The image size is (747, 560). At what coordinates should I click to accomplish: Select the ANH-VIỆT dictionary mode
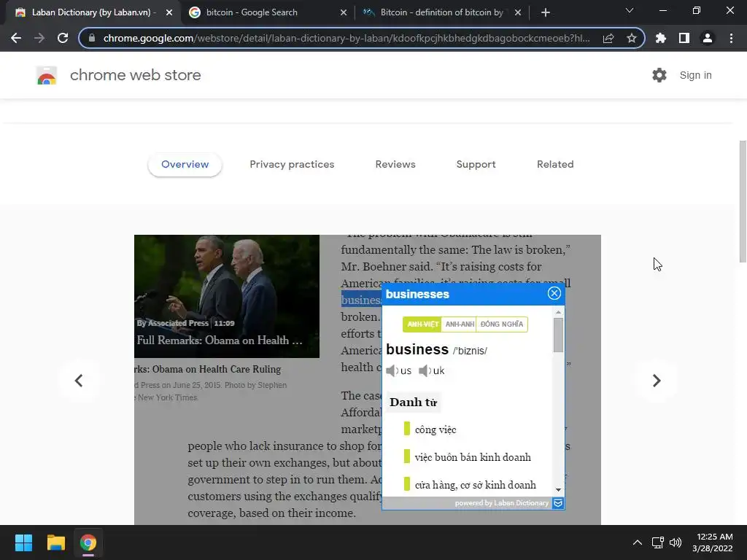click(x=422, y=324)
